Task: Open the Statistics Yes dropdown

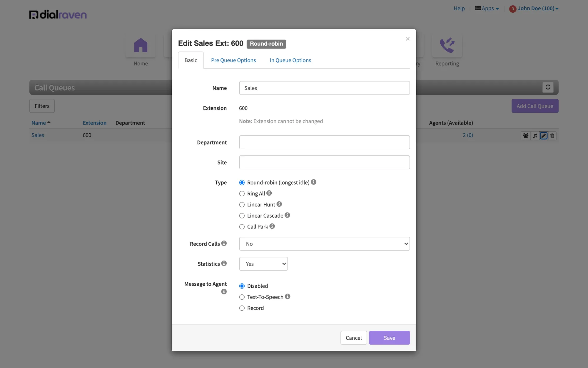Action: tap(263, 264)
